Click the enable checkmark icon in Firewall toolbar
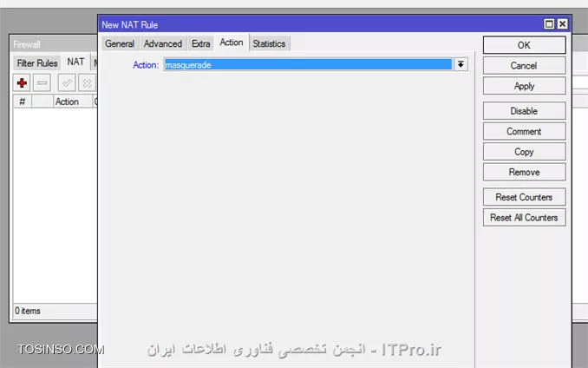 point(67,82)
